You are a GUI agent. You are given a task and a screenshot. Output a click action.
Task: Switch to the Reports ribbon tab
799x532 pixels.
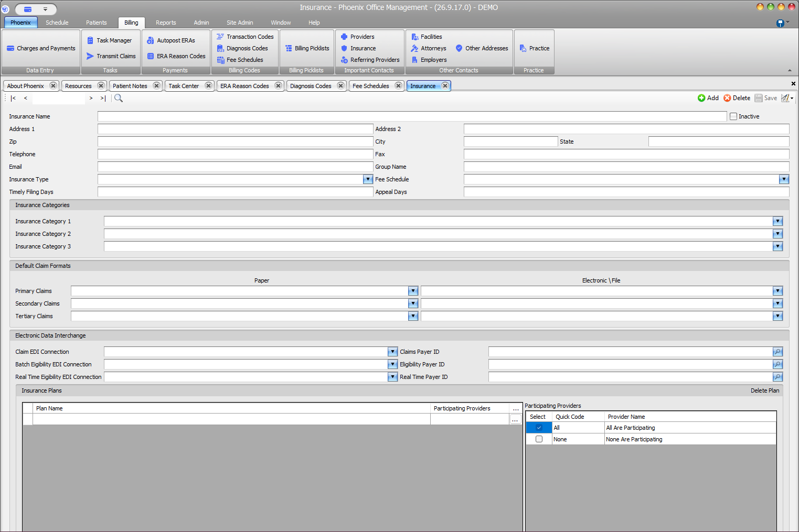click(x=166, y=23)
